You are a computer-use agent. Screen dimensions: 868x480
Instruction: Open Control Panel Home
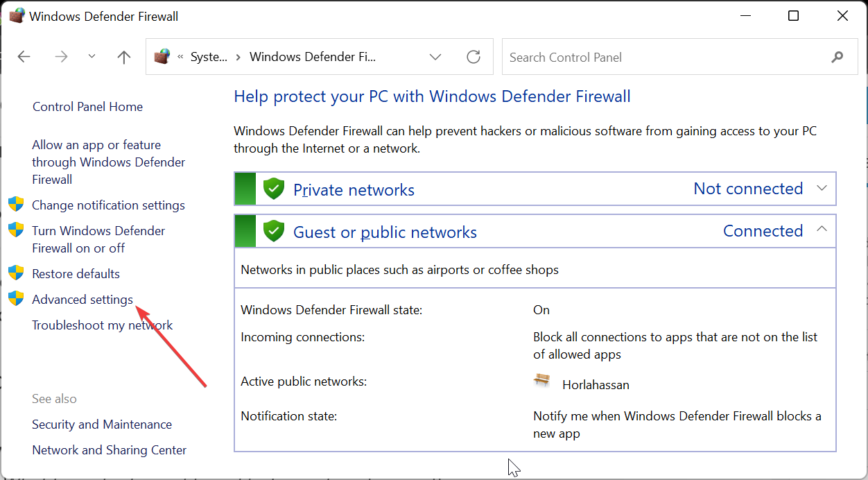(87, 107)
